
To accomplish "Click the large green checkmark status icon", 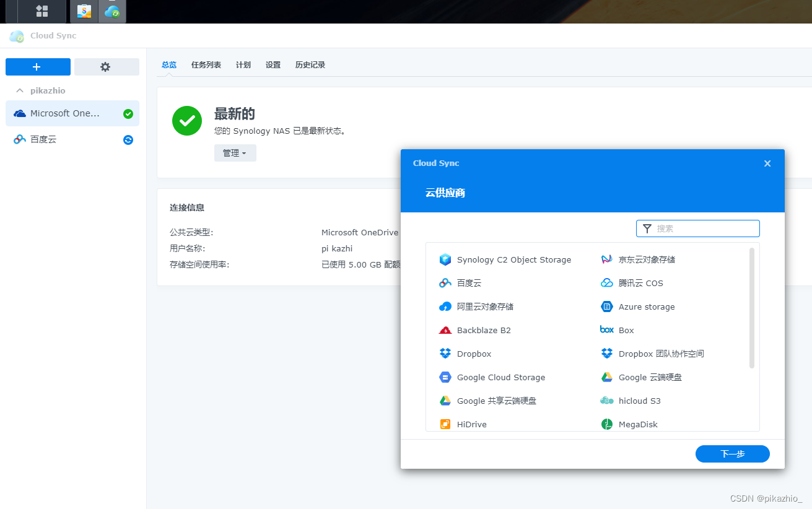I will point(187,121).
